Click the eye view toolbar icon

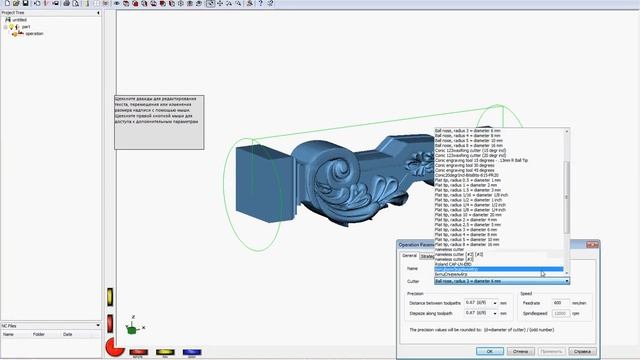pos(117,4)
